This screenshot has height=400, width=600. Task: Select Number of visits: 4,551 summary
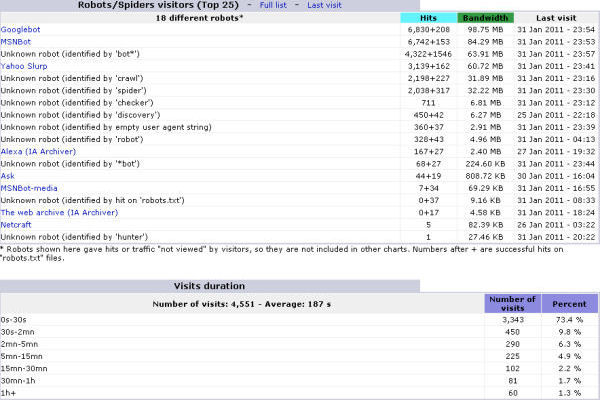[241, 304]
